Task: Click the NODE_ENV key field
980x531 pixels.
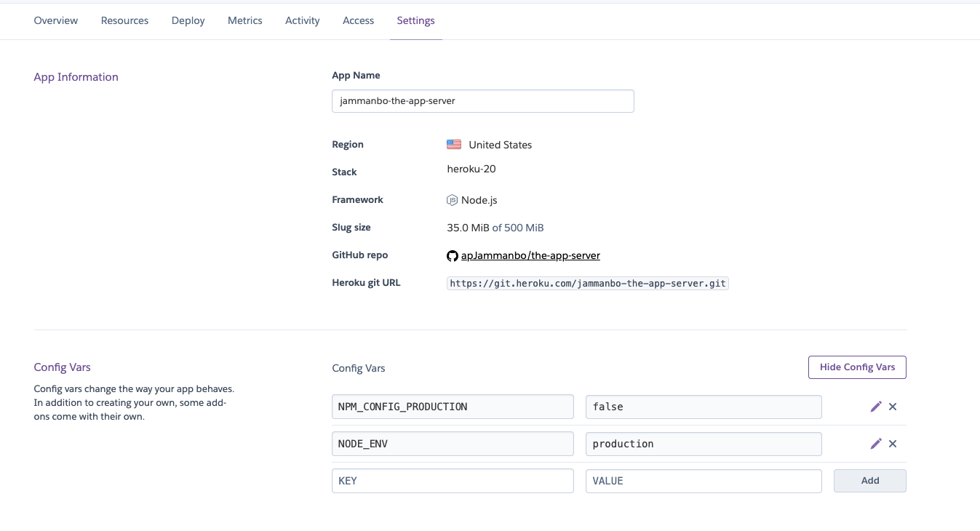Action: point(453,444)
